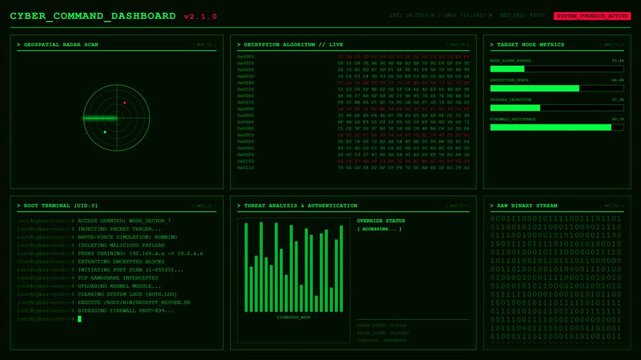Viewport: 641px width, 360px height.
Task: Click the NODE_ALPHA_BYPASS progress bar
Action: click(x=557, y=69)
